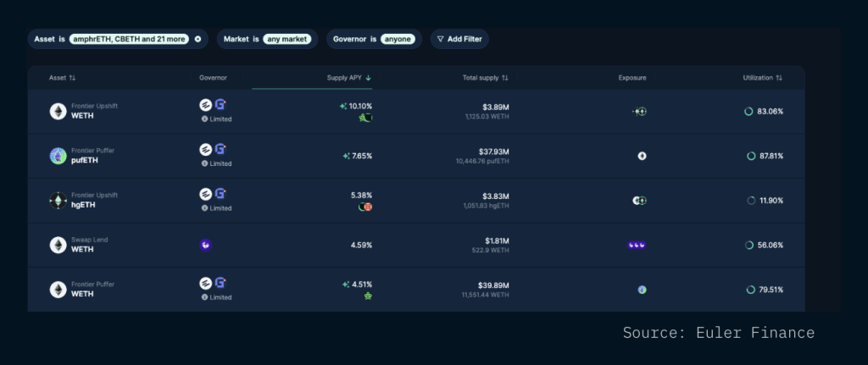Sort by Supply APY descending arrow

click(x=369, y=78)
